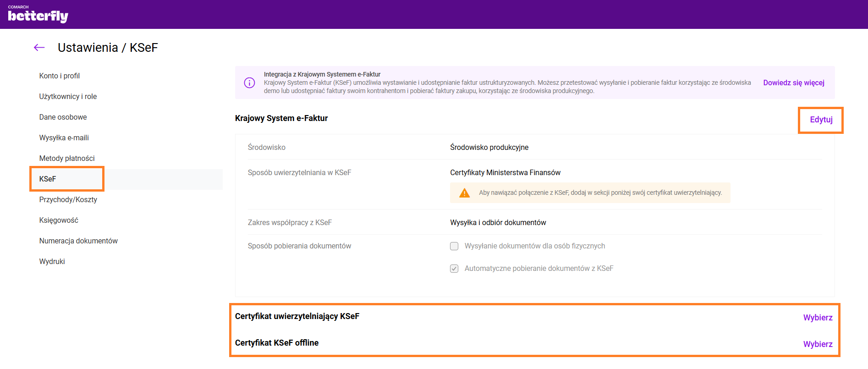The width and height of the screenshot is (868, 369).
Task: Open Metody płatności settings
Action: pyautogui.click(x=67, y=158)
